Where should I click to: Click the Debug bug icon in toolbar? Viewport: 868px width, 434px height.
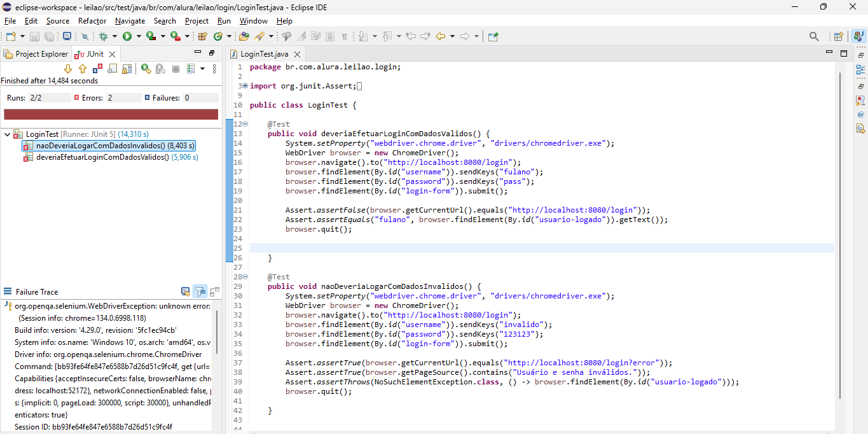[103, 37]
